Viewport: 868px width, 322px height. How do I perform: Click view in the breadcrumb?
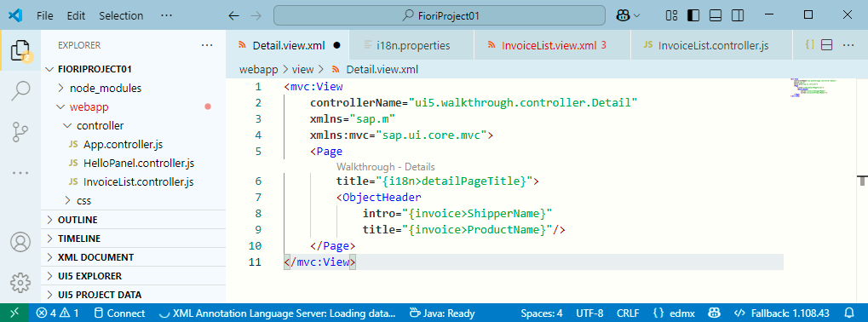pyautogui.click(x=302, y=70)
